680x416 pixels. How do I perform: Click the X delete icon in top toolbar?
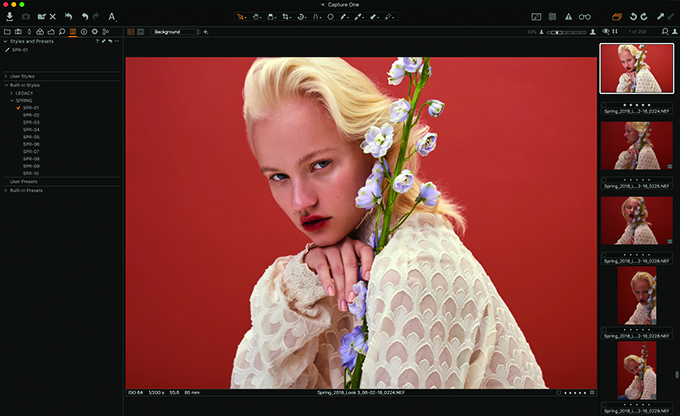coord(52,16)
